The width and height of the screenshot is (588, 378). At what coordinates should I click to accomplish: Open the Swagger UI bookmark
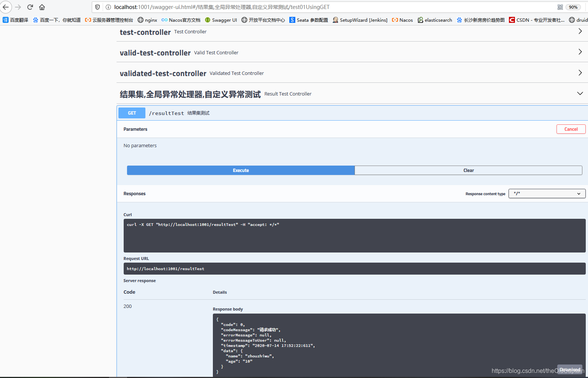point(221,20)
